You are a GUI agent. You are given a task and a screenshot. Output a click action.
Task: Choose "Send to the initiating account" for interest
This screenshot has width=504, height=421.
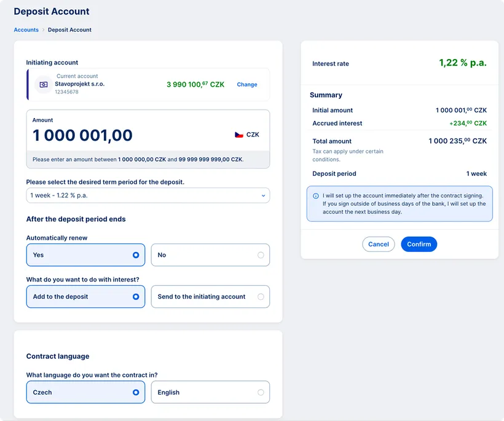[x=210, y=296]
